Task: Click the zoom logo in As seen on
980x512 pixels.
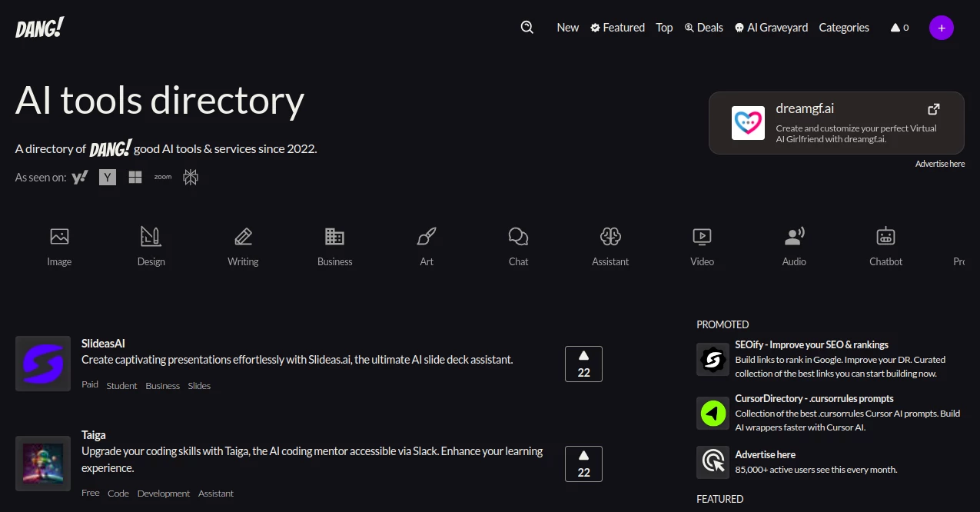Action: 163,177
